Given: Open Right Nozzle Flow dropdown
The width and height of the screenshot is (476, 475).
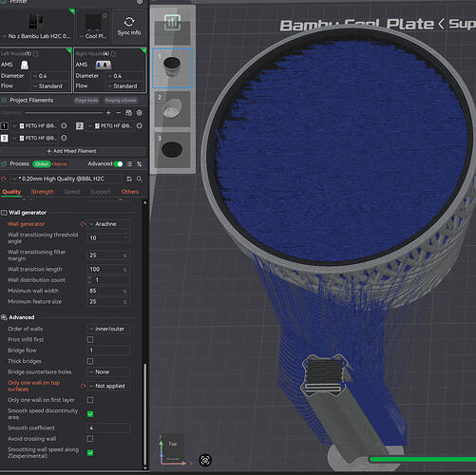Looking at the screenshot, I should [x=125, y=86].
